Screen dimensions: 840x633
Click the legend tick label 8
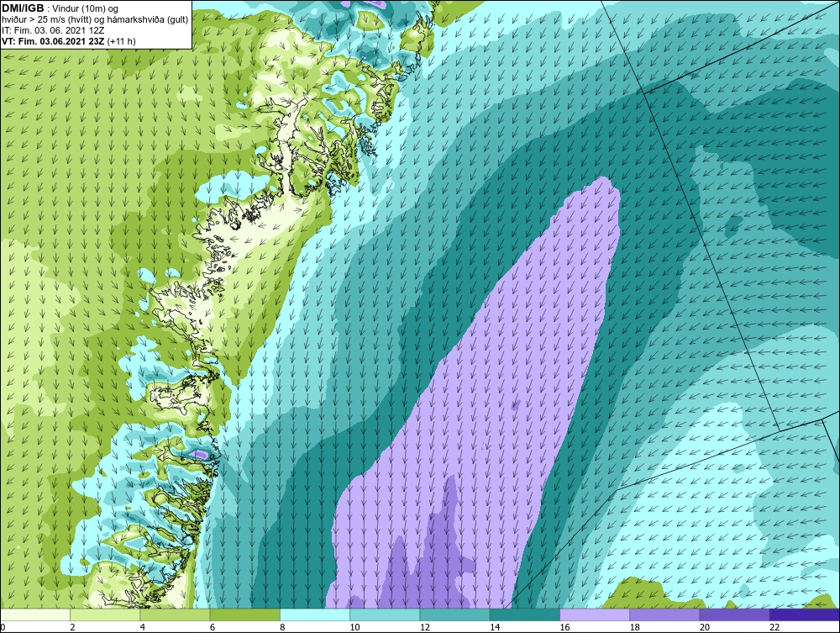coord(282,627)
